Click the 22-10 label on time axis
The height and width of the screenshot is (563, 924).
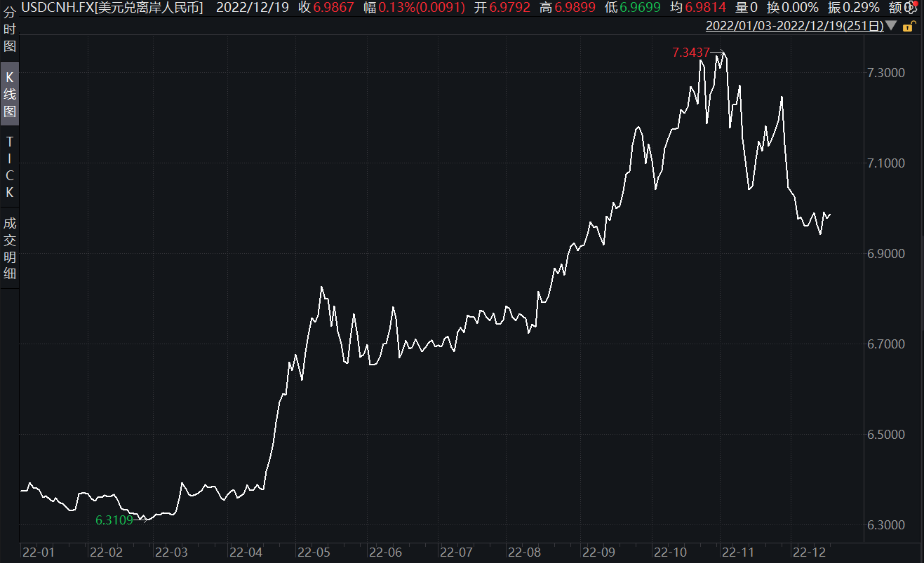click(x=669, y=552)
